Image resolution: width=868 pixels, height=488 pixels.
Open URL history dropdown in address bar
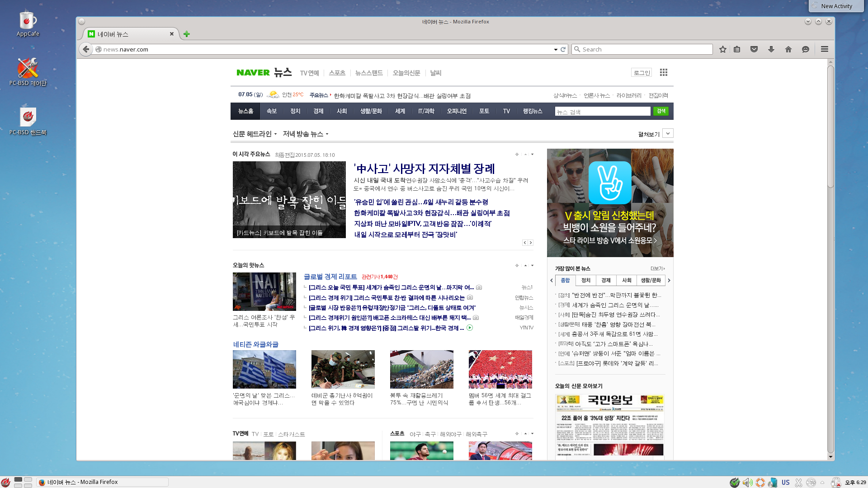tap(555, 49)
